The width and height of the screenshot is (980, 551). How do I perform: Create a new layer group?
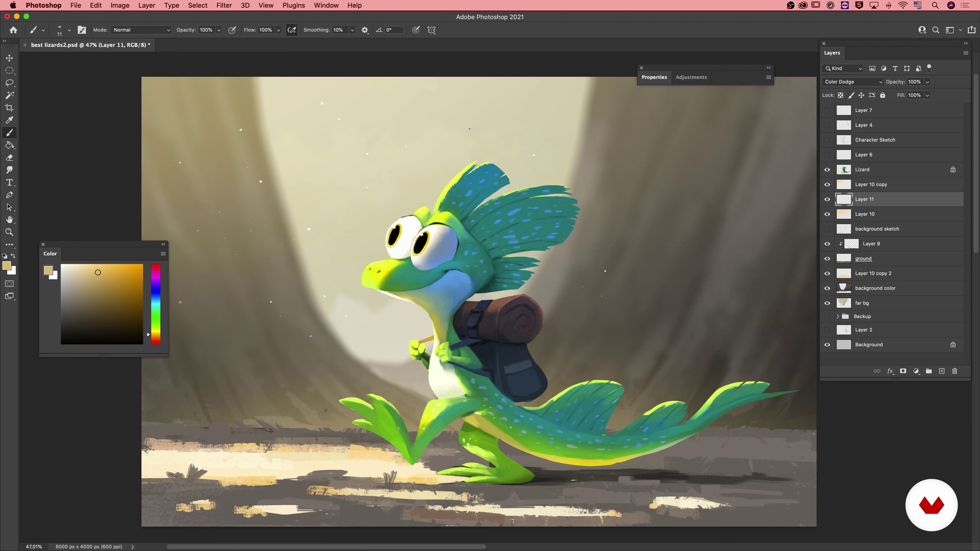[x=929, y=371]
